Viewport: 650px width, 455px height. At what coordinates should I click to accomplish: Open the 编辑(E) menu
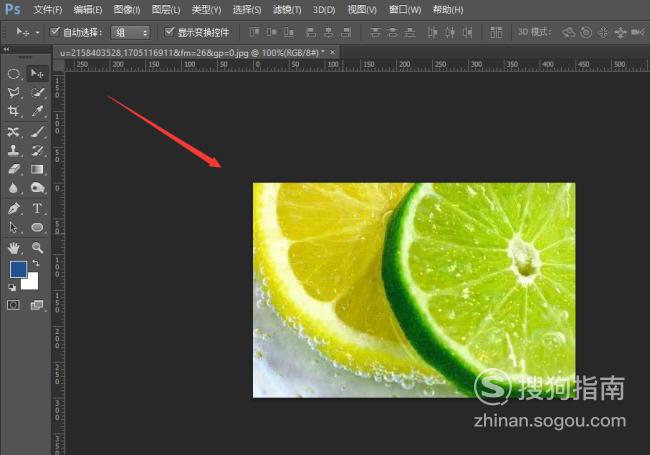pyautogui.click(x=87, y=10)
